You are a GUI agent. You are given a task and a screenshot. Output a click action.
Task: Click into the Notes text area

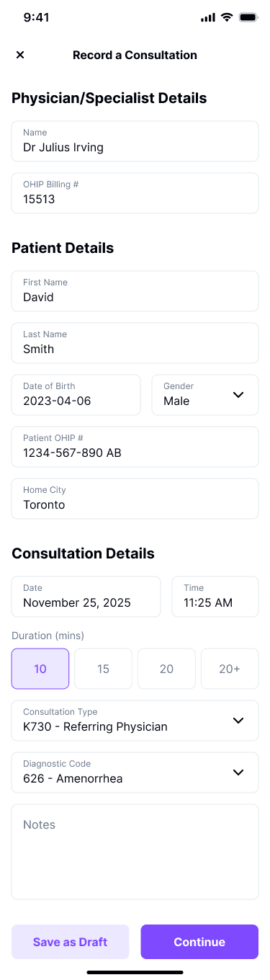coord(135,852)
